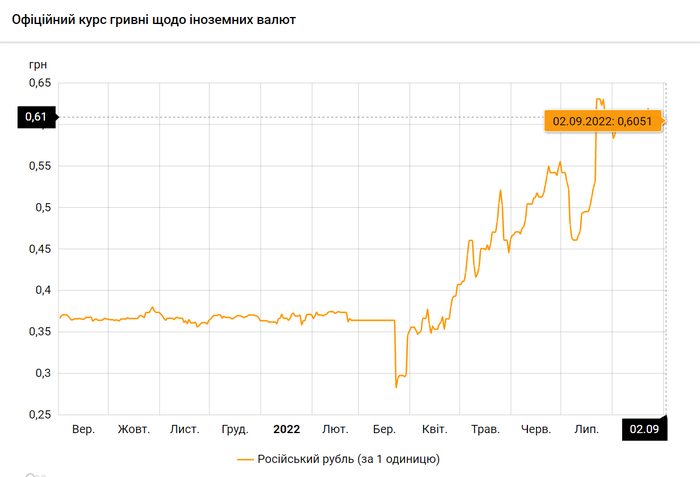Screen dimensions: 700x477
Task: Click the 0,65 y-axis label
Action: (37, 83)
